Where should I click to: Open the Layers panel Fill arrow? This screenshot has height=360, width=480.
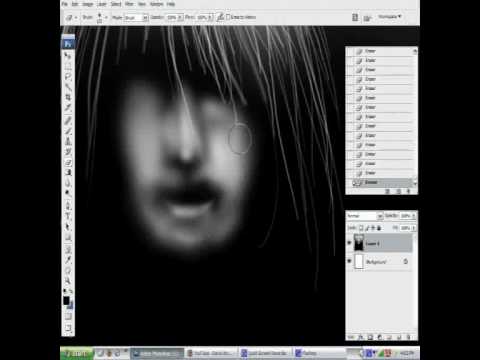413,228
